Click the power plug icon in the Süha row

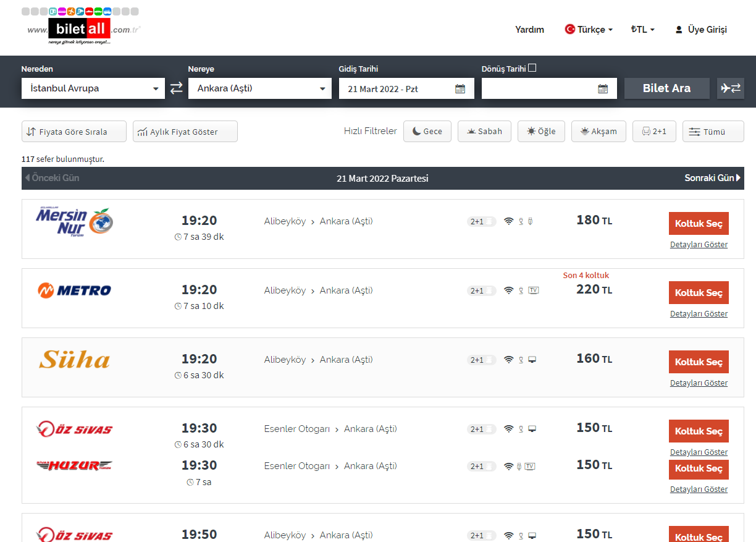click(521, 360)
